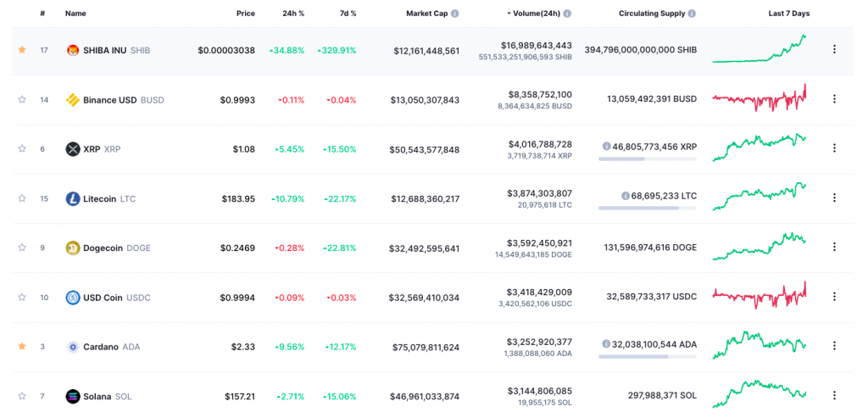
Task: Star Solana for the watchlist
Action: pyautogui.click(x=22, y=396)
